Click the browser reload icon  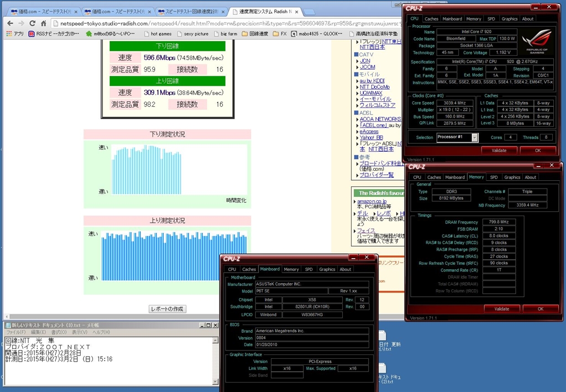(x=32, y=23)
